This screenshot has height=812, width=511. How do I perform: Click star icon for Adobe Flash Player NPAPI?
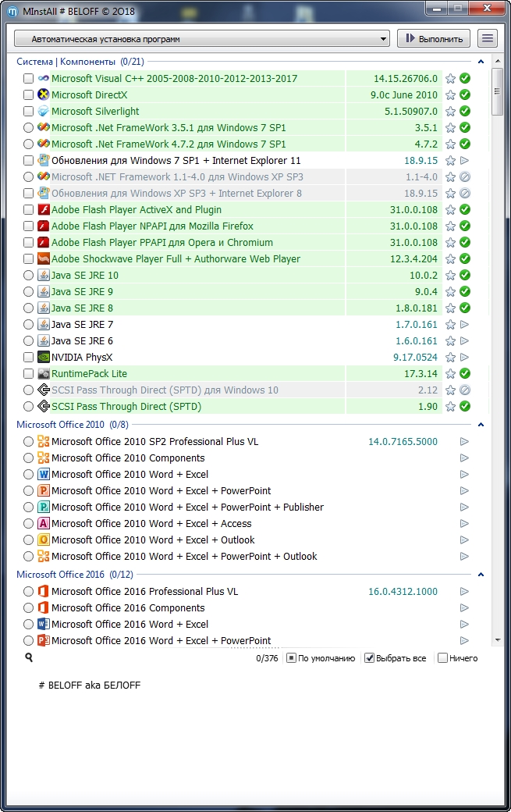pos(450,226)
